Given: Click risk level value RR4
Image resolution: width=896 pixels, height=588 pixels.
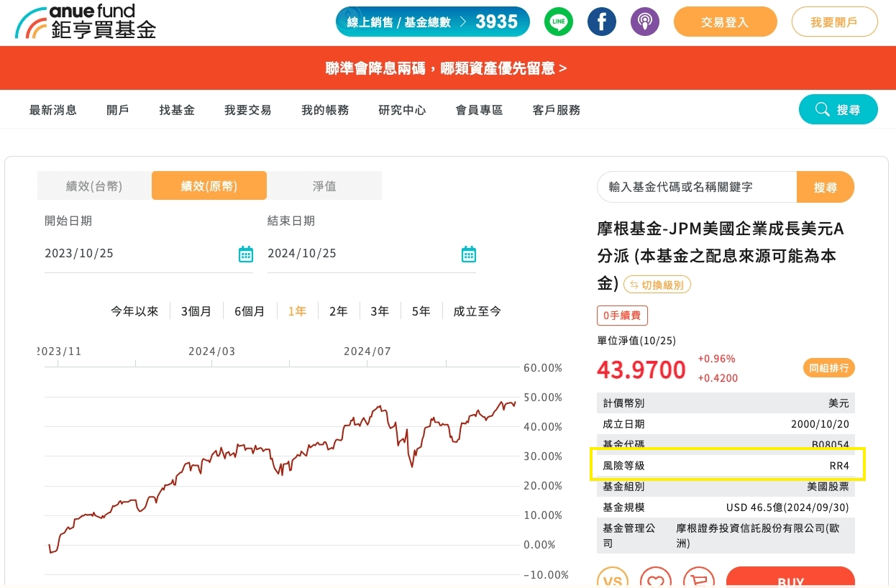Looking at the screenshot, I should (x=839, y=466).
